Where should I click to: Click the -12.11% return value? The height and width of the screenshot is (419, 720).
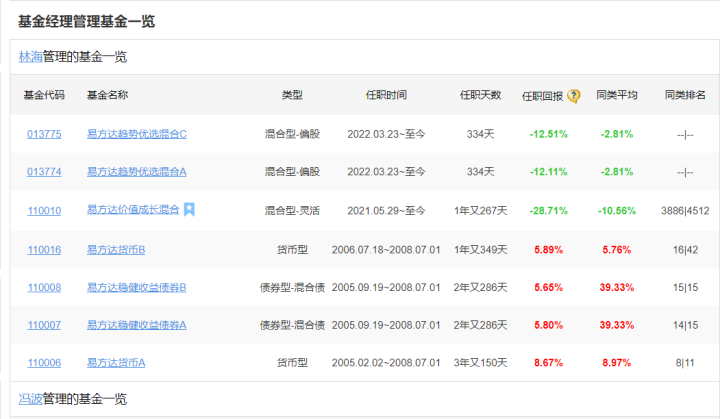click(x=548, y=172)
